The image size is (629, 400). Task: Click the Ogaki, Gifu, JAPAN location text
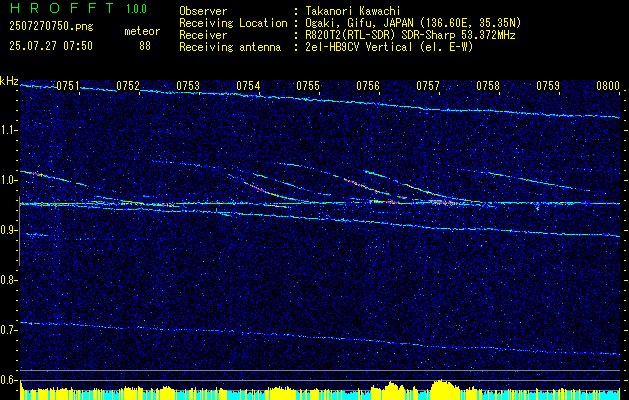tap(412, 23)
